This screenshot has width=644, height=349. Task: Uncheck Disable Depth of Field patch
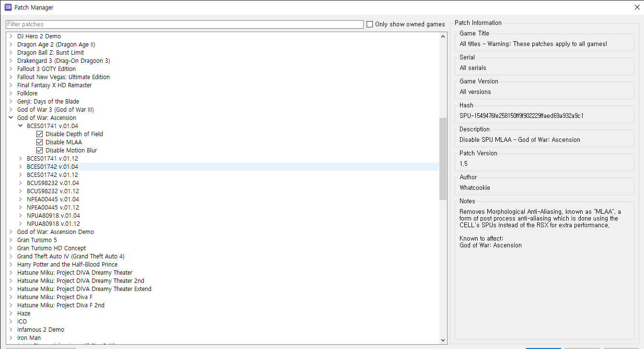[40, 134]
